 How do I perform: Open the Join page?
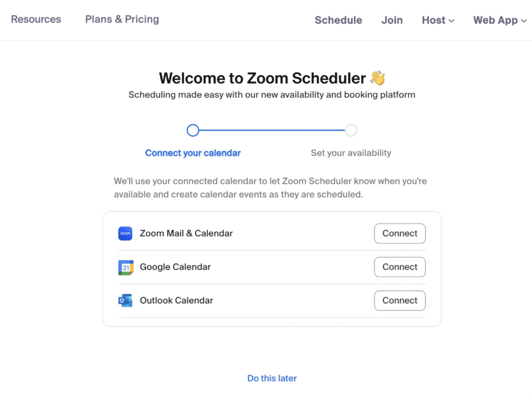click(x=392, y=20)
